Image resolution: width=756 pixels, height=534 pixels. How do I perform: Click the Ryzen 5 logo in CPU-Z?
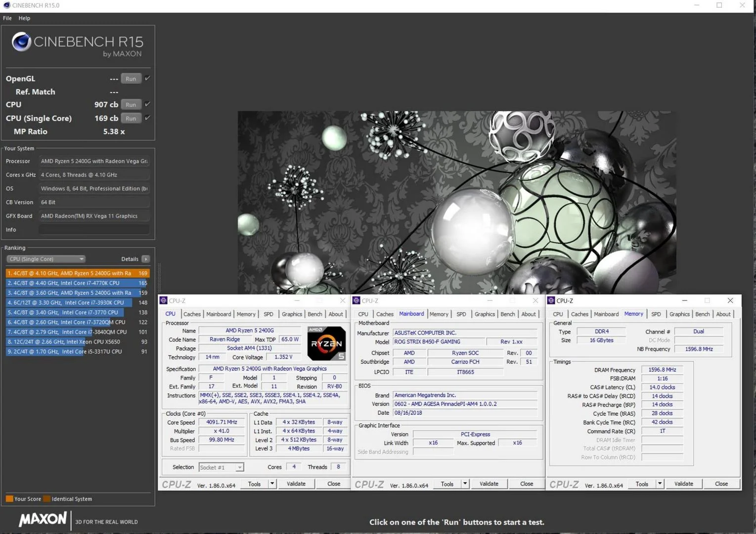[326, 343]
